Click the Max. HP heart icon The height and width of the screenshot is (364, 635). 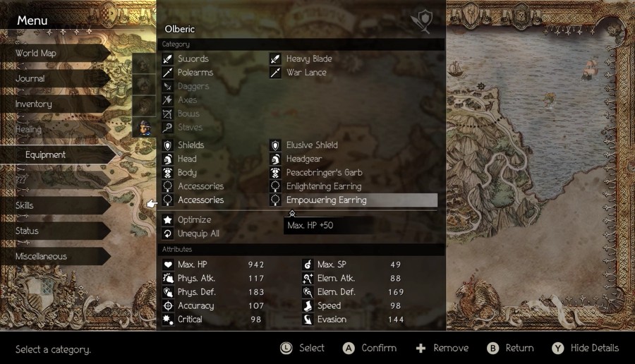[168, 265]
